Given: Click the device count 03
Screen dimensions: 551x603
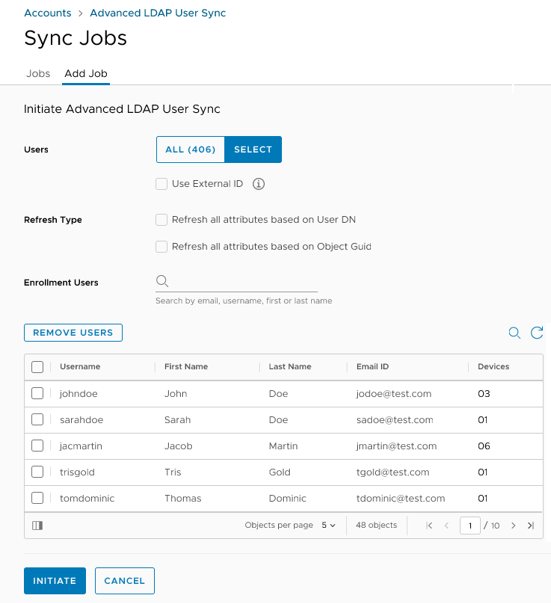Looking at the screenshot, I should pyautogui.click(x=484, y=394).
